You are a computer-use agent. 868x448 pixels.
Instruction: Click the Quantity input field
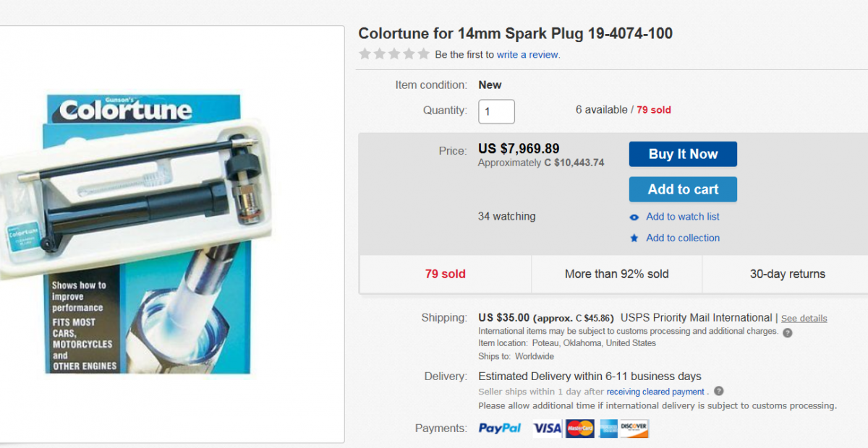pyautogui.click(x=496, y=111)
